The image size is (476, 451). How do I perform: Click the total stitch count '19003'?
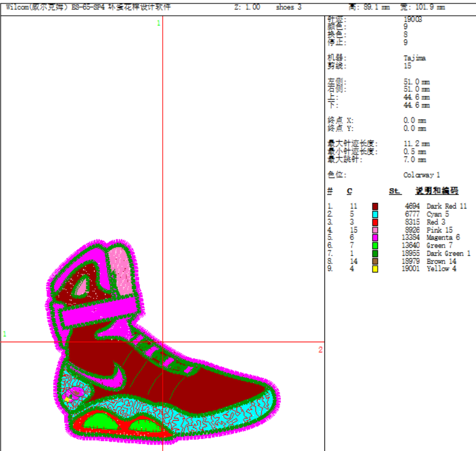pos(413,19)
